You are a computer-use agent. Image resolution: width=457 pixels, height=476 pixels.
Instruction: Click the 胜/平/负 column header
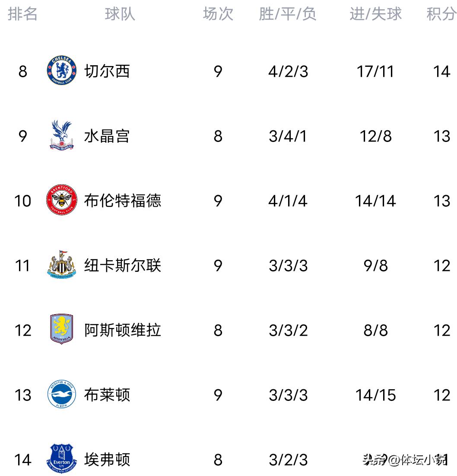tap(288, 14)
